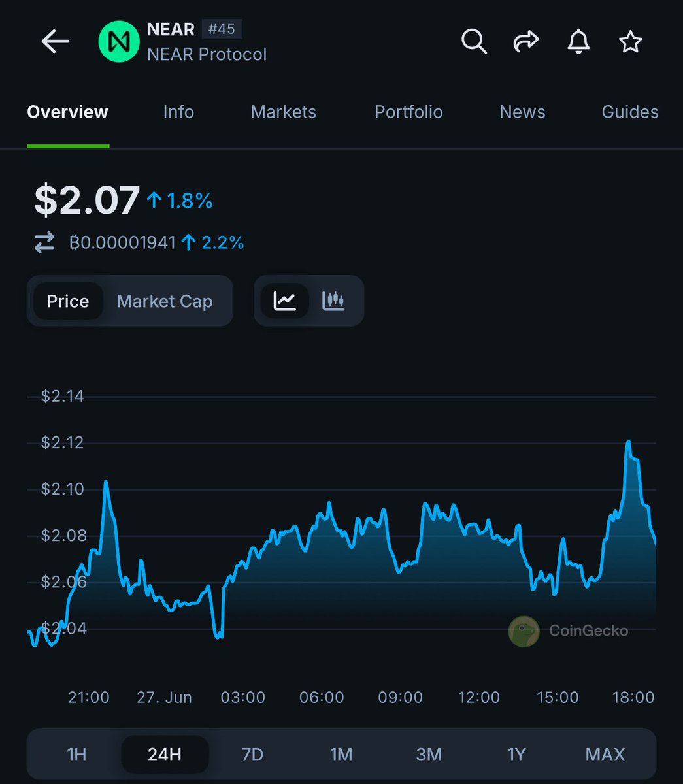Select the Market Cap chart option
The height and width of the screenshot is (784, 683).
click(165, 301)
